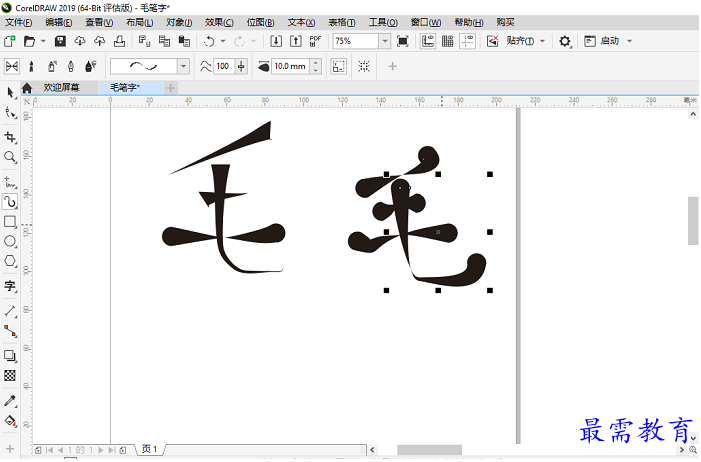This screenshot has width=701, height=462.
Task: Toggle the Sprayer mode icon
Action: [51, 67]
